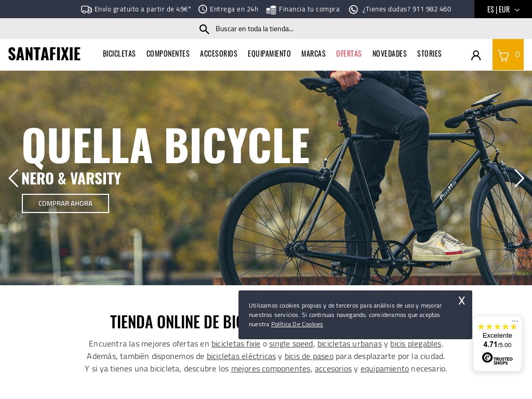The width and height of the screenshot is (532, 399).
Task: Click the clock icon for 24h delivery
Action: click(x=203, y=9)
